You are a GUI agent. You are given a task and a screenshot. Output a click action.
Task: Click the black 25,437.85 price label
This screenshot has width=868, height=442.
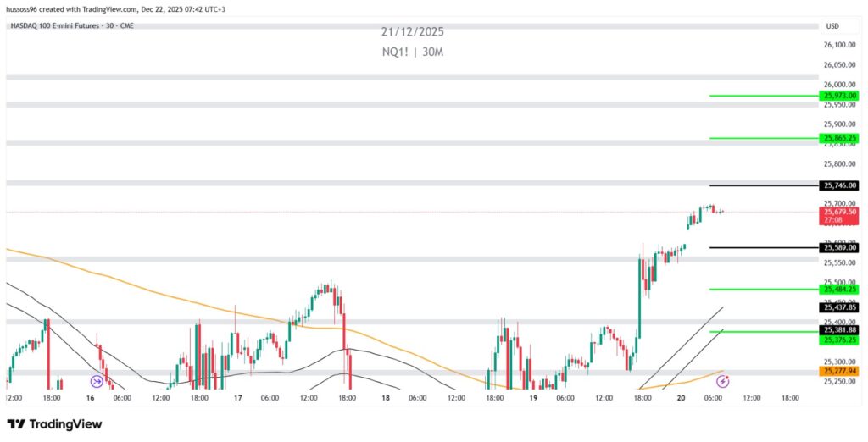[x=839, y=307]
